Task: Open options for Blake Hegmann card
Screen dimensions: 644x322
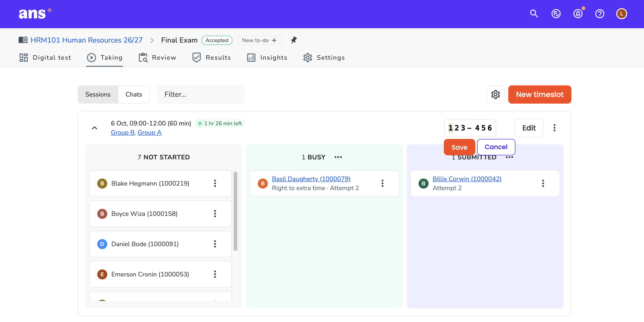Action: [215, 183]
